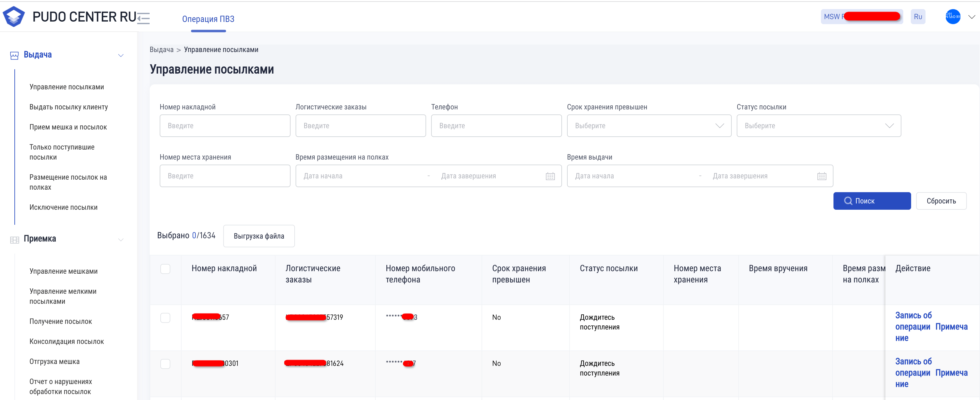The height and width of the screenshot is (400, 980).
Task: Check the row ending in 81624
Action: [165, 364]
